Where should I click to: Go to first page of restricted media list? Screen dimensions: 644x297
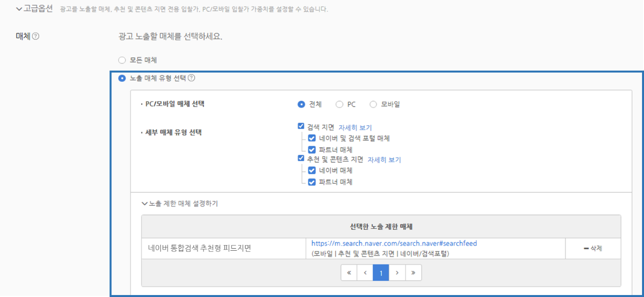[x=349, y=273]
